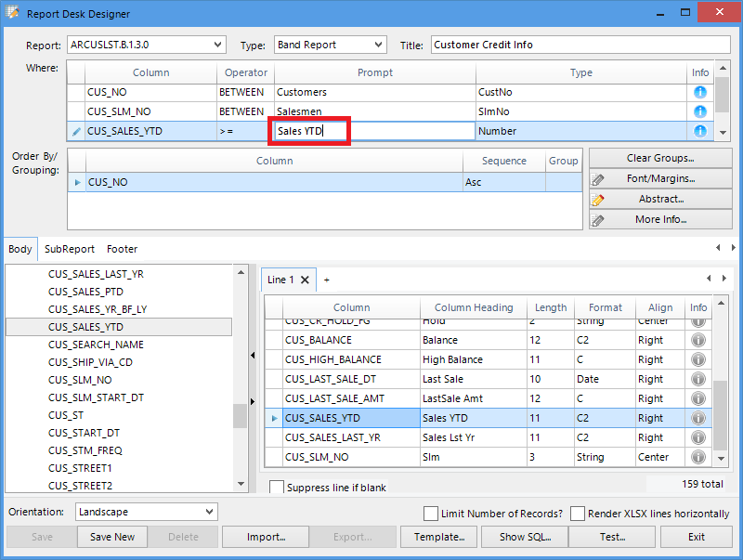
Task: Switch to the SubReport tab
Action: tap(70, 249)
